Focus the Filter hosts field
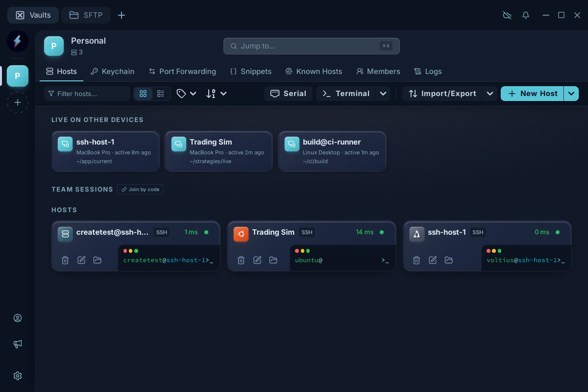 [x=87, y=94]
